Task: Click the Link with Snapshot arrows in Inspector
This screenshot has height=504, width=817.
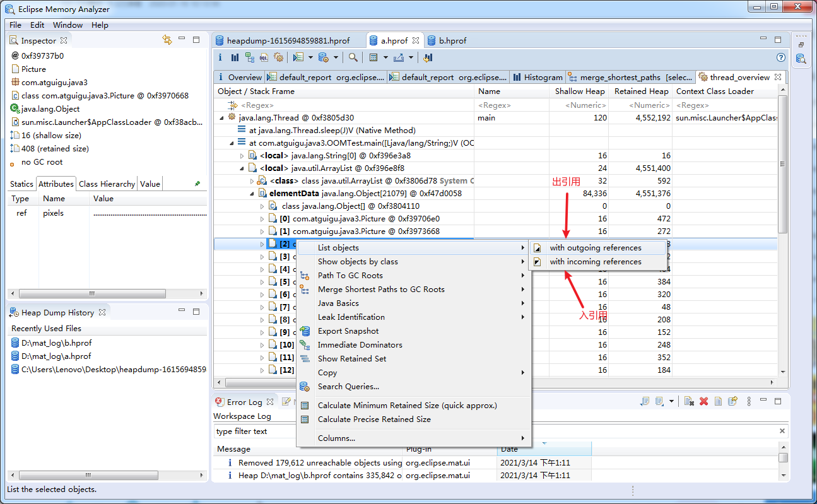Action: point(167,40)
